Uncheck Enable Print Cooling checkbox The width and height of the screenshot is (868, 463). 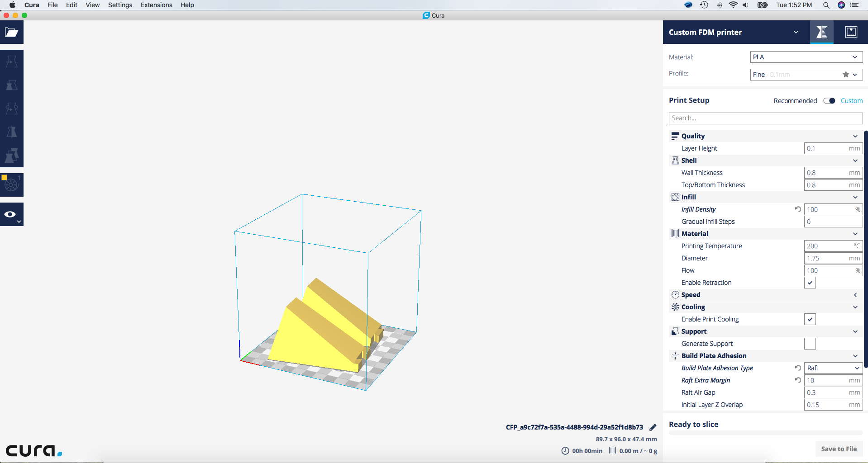pos(810,319)
